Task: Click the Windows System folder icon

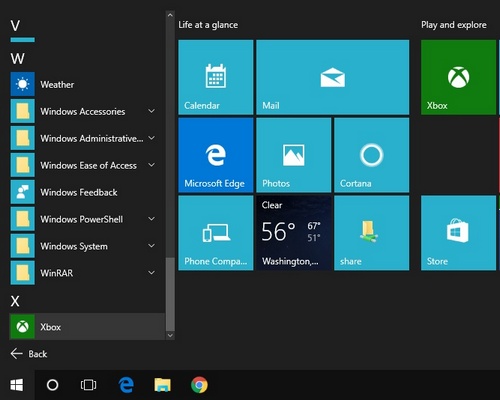Action: tap(22, 246)
